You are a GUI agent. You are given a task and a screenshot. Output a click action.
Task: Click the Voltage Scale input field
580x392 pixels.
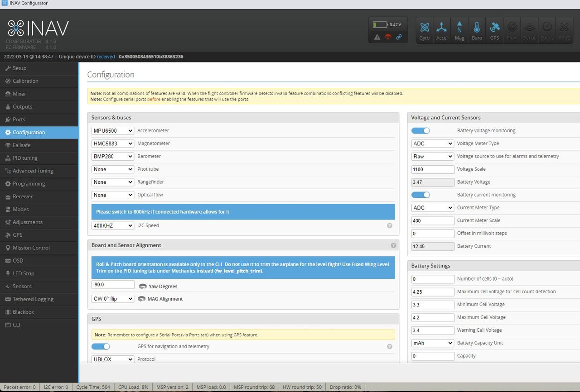(433, 169)
